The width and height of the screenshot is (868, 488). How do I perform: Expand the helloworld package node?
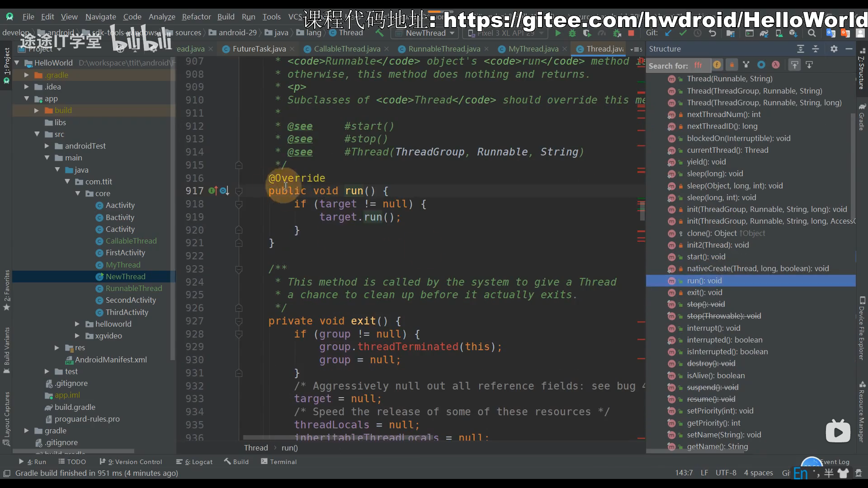77,324
